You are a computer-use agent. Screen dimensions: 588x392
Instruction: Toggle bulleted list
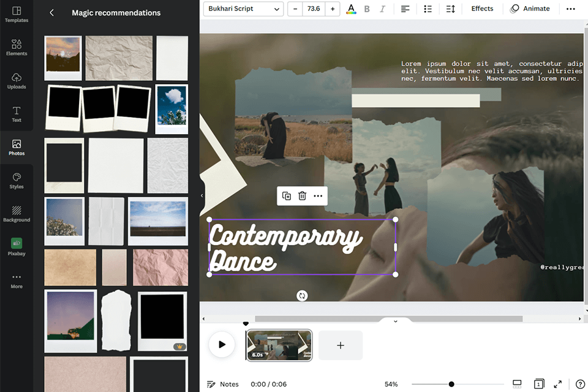click(428, 9)
